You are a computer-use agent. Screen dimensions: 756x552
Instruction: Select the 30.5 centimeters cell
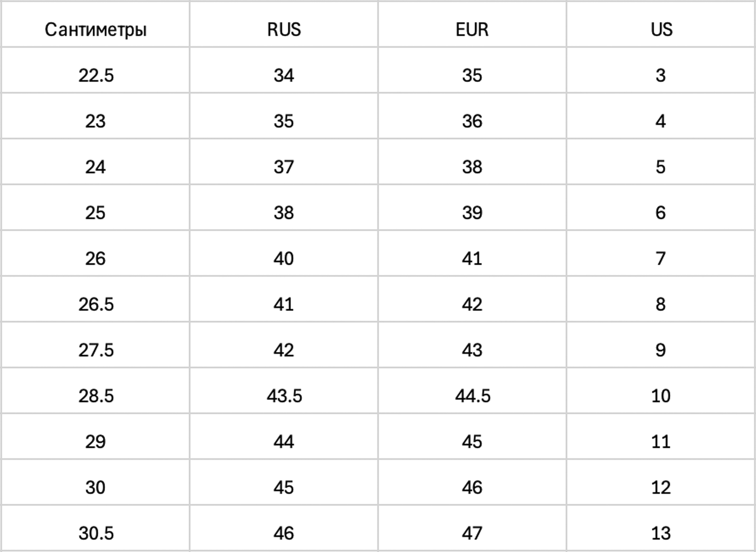tap(95, 528)
